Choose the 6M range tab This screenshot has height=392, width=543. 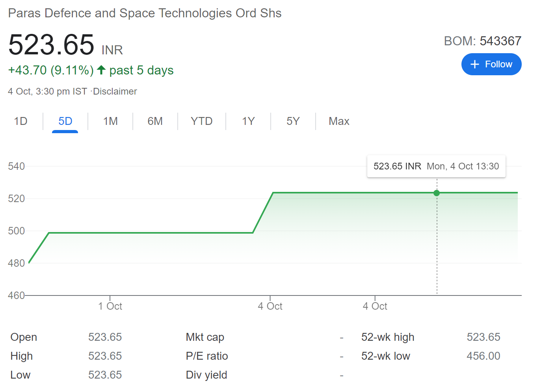point(155,121)
